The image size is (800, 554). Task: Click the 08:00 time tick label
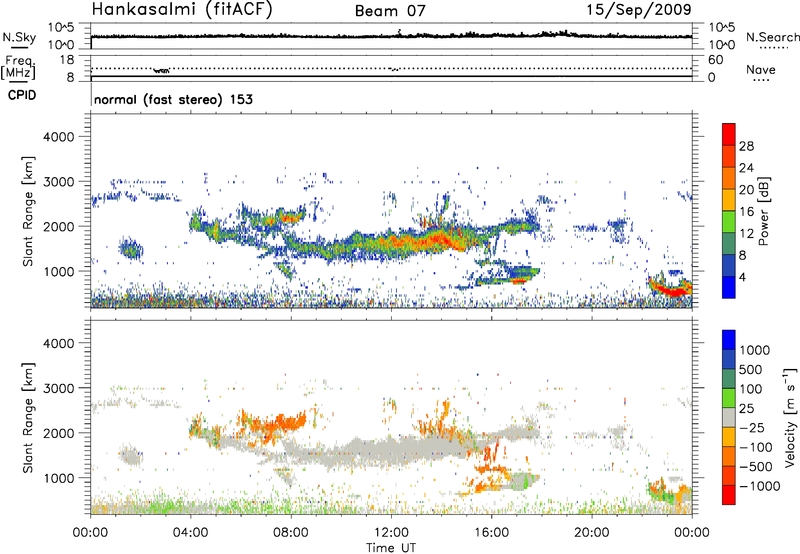(291, 533)
